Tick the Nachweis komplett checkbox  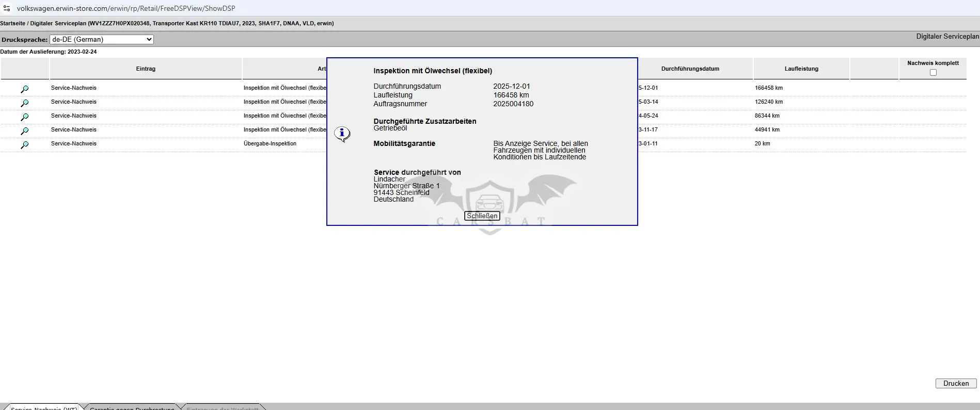(933, 73)
